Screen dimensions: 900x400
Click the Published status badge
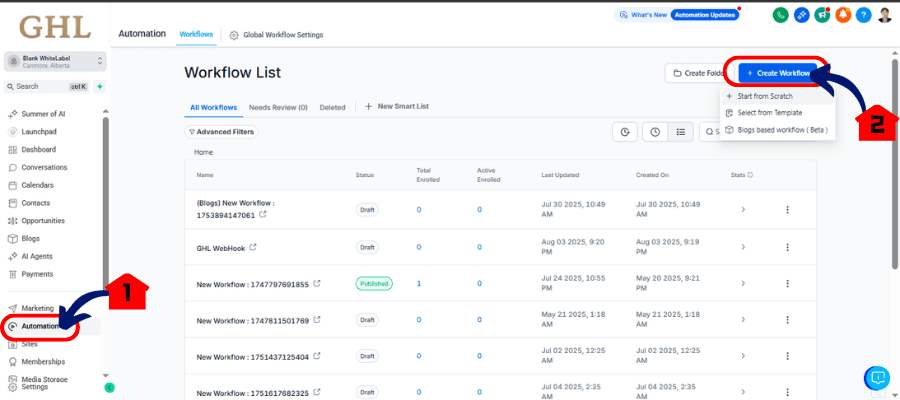pyautogui.click(x=374, y=284)
